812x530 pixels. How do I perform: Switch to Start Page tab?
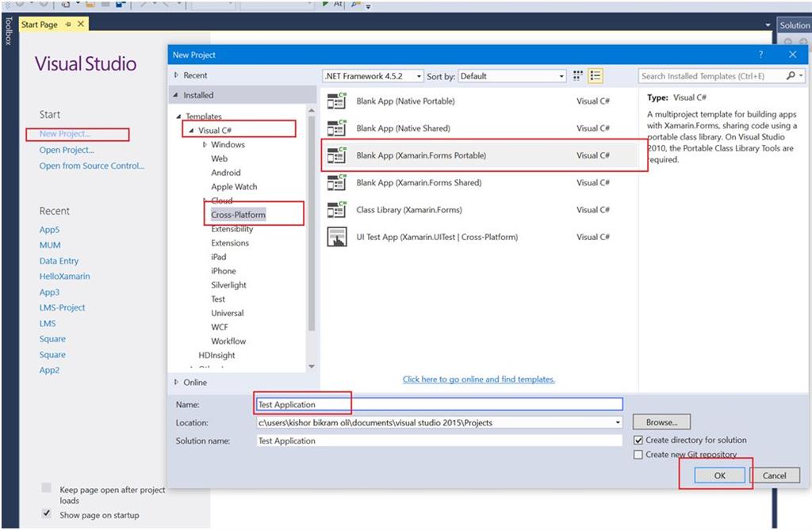[40, 25]
